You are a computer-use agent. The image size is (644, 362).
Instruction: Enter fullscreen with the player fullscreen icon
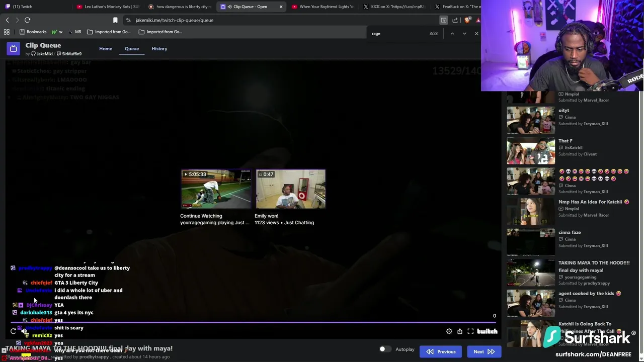coord(470,331)
